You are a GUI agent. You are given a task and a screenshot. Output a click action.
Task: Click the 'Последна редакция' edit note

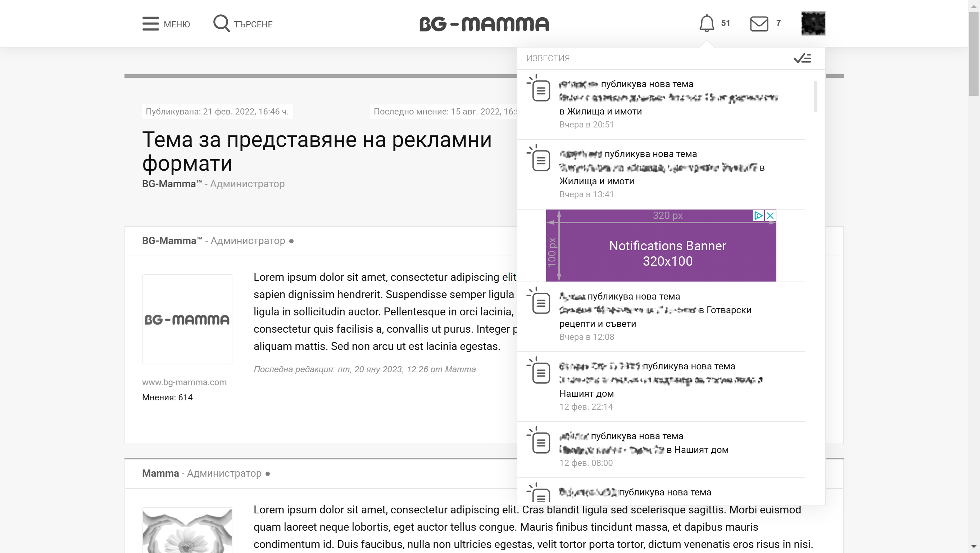click(x=365, y=369)
